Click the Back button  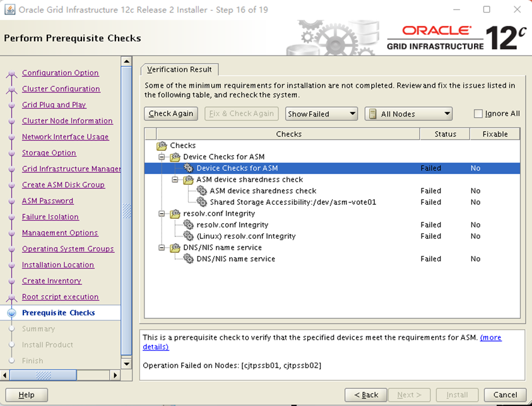(x=366, y=395)
